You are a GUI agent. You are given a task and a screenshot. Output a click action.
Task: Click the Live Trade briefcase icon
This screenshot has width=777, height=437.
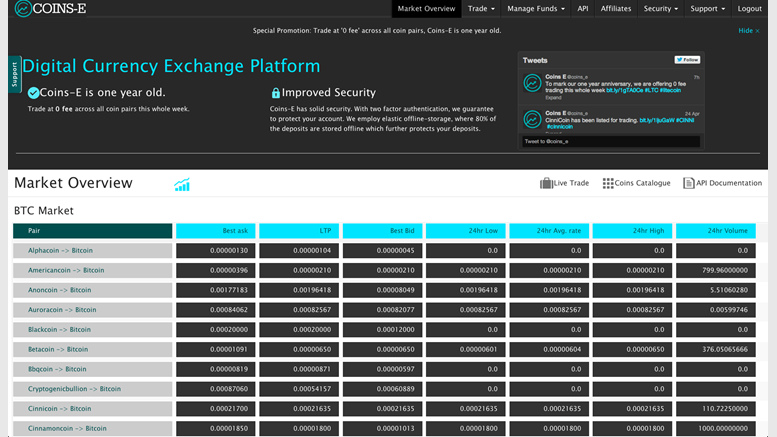(546, 183)
